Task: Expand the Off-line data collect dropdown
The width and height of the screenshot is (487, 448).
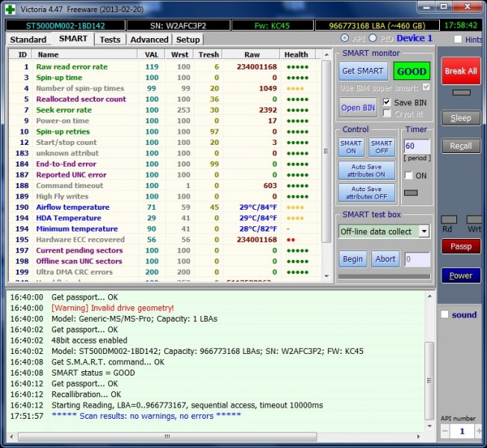Action: point(424,231)
